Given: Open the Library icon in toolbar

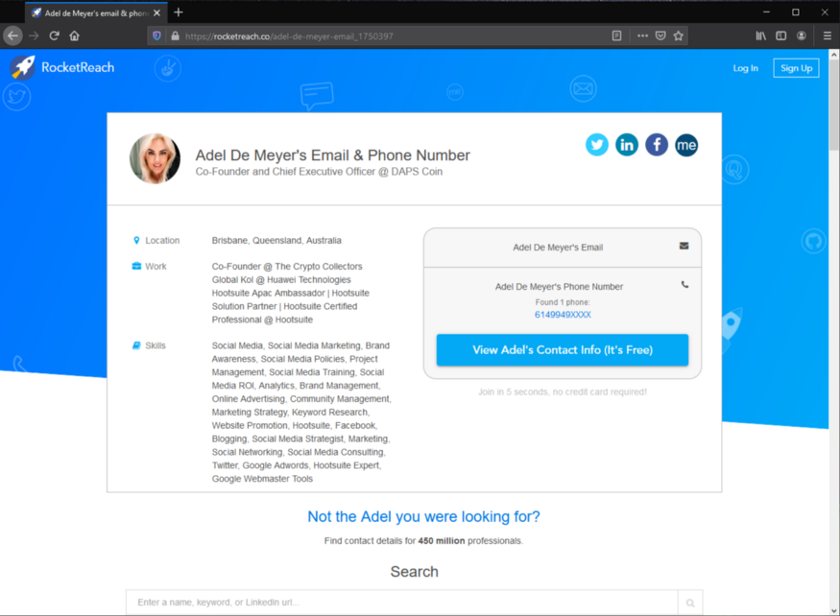Looking at the screenshot, I should click(x=760, y=36).
